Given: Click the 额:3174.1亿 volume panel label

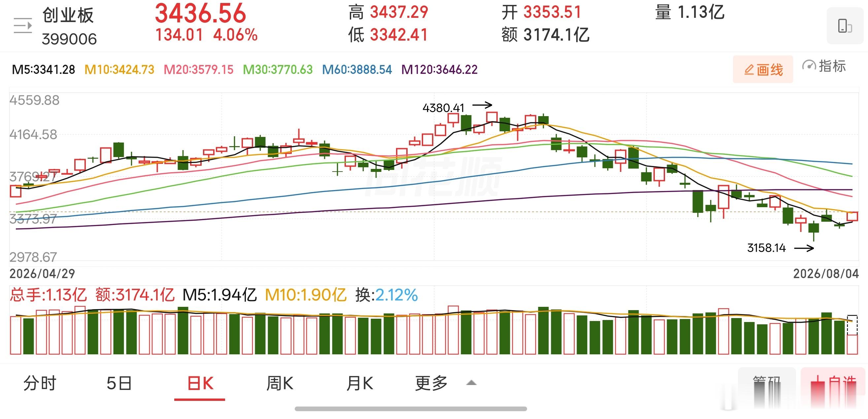Looking at the screenshot, I should [x=135, y=295].
